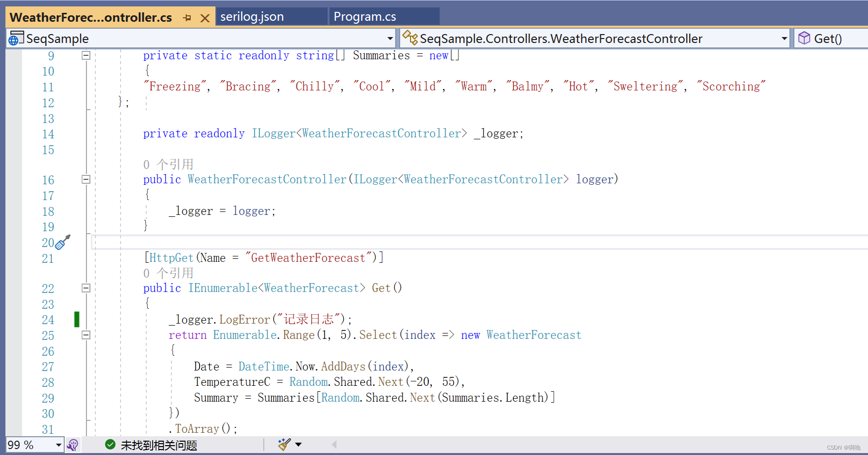The image size is (868, 455).
Task: Click the Get() method cube icon
Action: click(x=804, y=38)
